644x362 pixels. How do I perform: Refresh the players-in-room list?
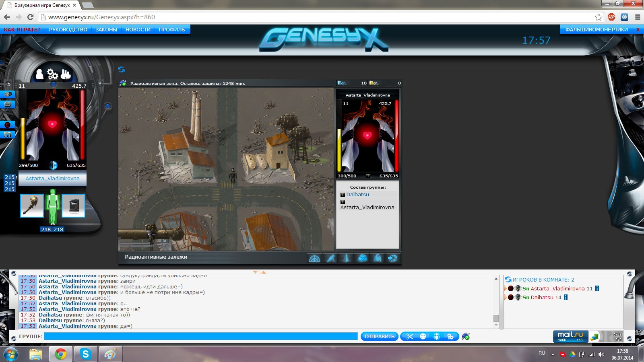pyautogui.click(x=508, y=280)
